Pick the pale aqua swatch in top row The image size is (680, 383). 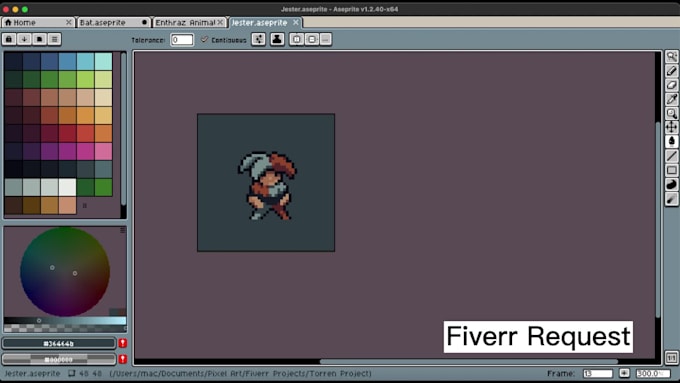point(103,62)
